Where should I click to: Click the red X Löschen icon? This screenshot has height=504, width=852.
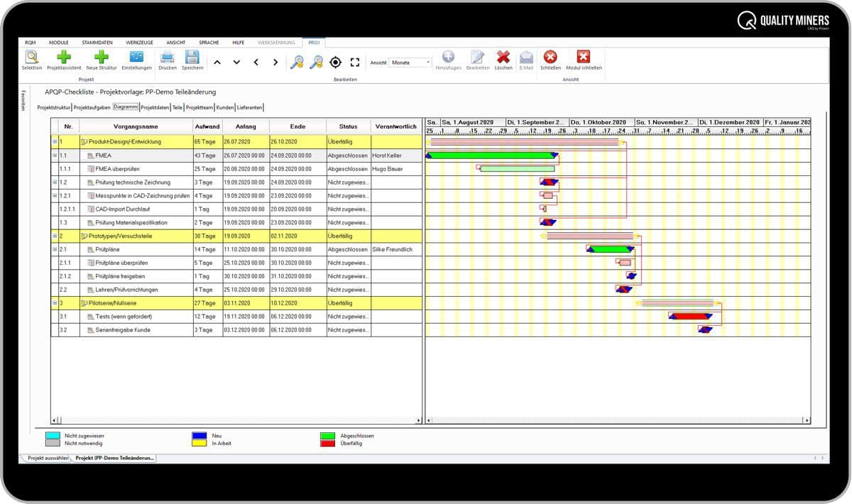pos(503,57)
